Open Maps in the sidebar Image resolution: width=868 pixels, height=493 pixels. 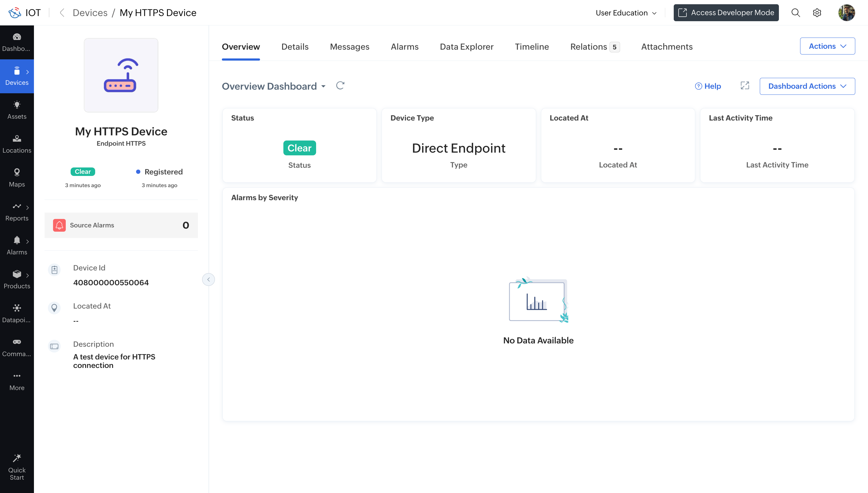(x=17, y=177)
